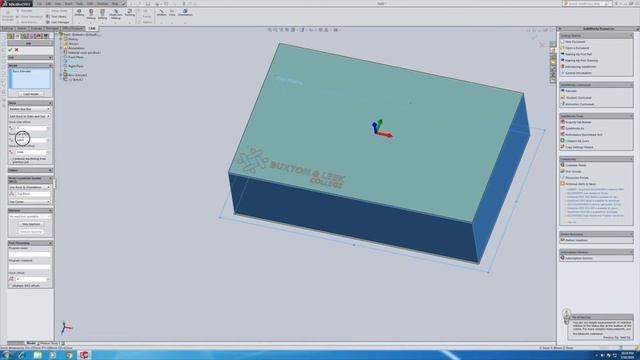Click the Simulate command
Viewport: 640px width, 360px height.
click(24, 11)
